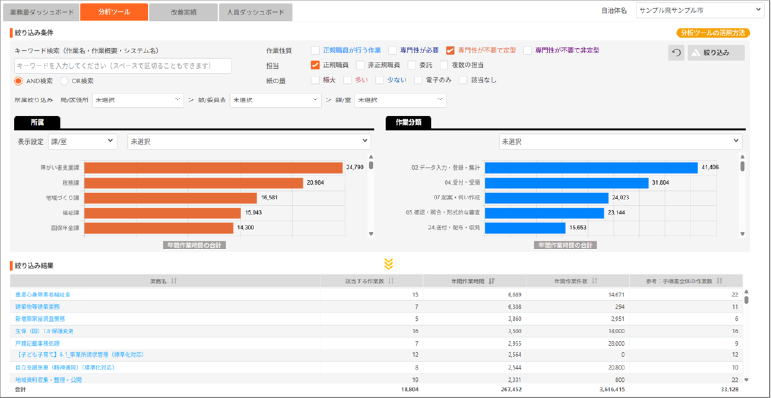Check 該当なし checkbox

click(463, 80)
